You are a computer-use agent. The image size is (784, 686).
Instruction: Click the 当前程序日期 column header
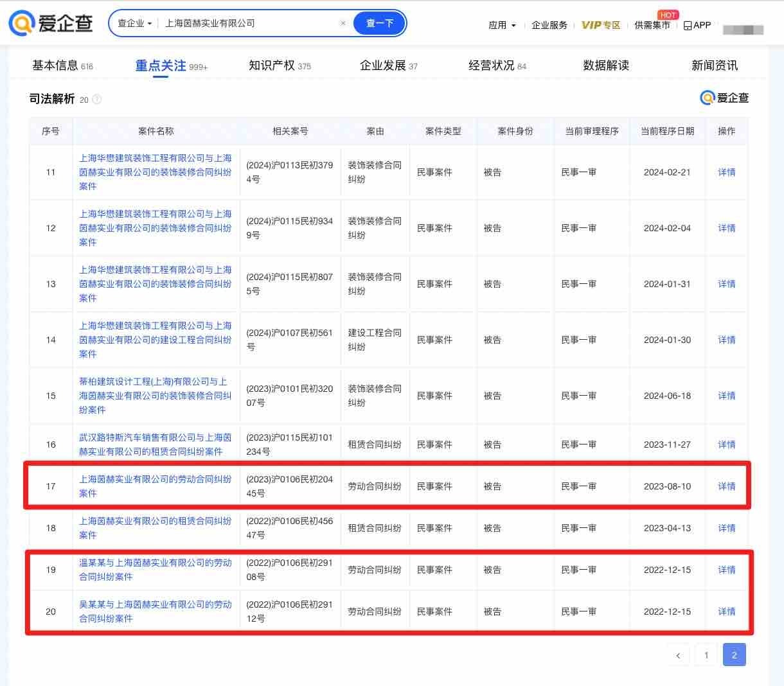click(668, 131)
